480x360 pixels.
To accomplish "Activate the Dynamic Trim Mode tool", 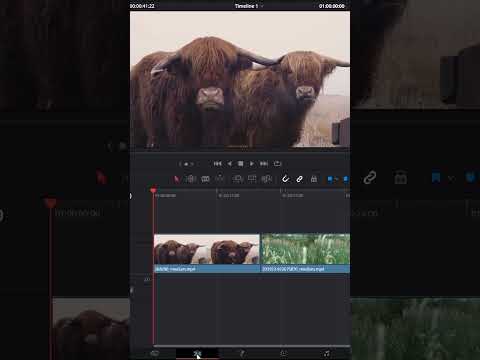I will (x=205, y=179).
